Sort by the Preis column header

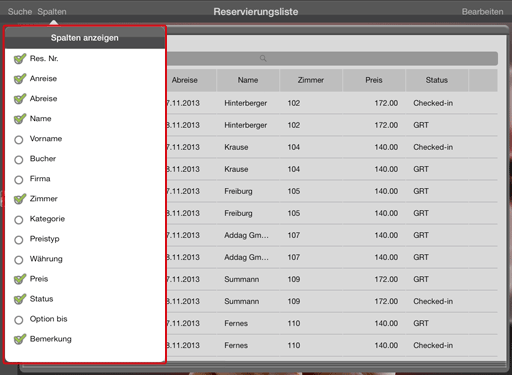pos(374,80)
